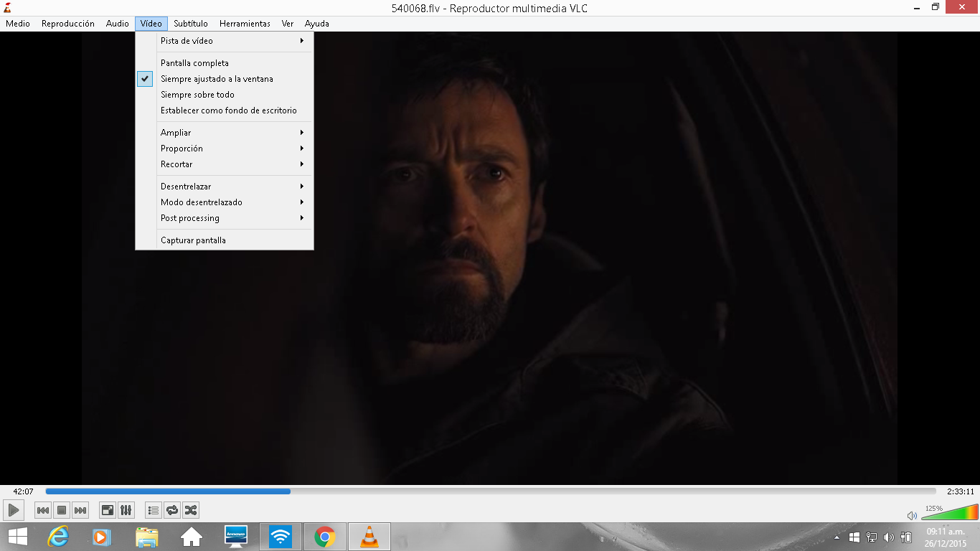Restore down the VLC window

(935, 6)
